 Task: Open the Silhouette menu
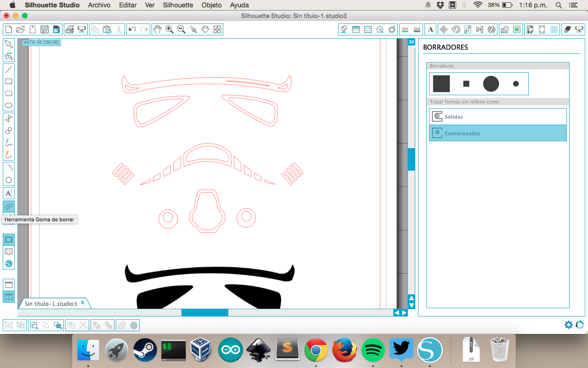(x=178, y=5)
